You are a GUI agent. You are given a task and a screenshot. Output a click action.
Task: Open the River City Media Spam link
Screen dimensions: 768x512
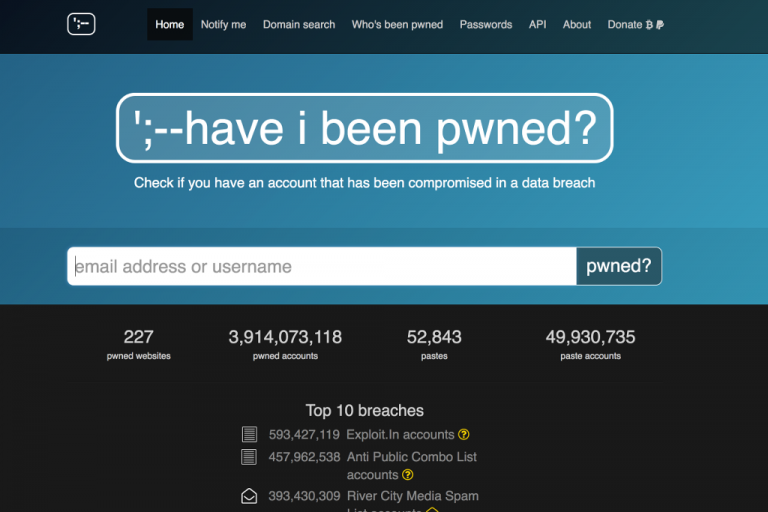point(412,496)
